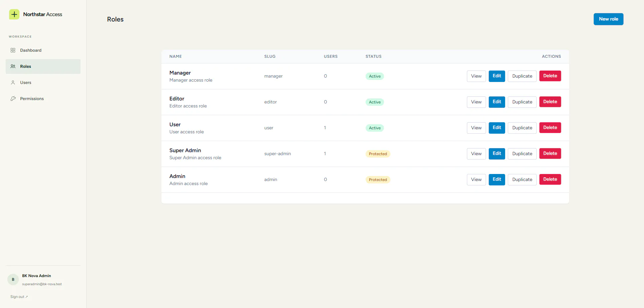Screen dimensions: 644x308
Task: Click the 'Editor access role' description
Action: 188,106
